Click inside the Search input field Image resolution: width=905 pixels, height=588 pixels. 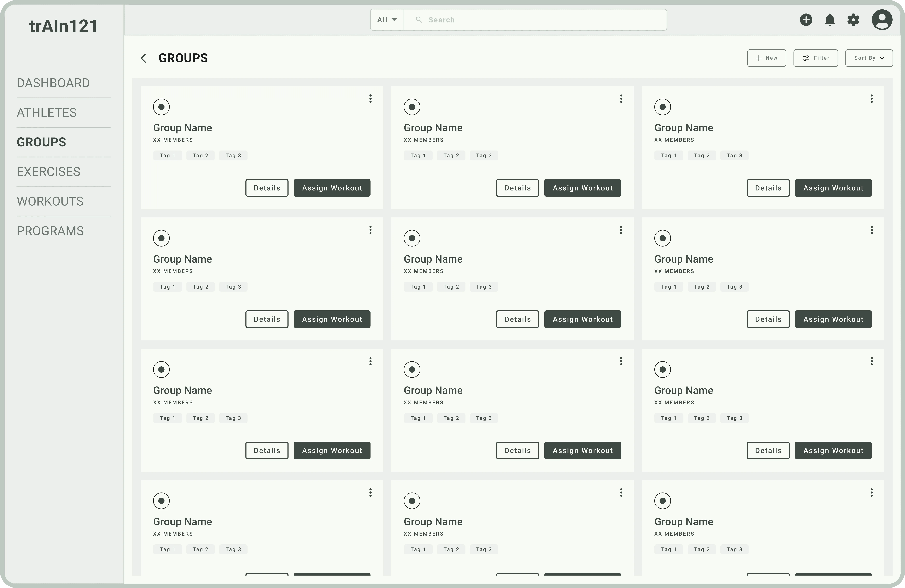coord(532,19)
